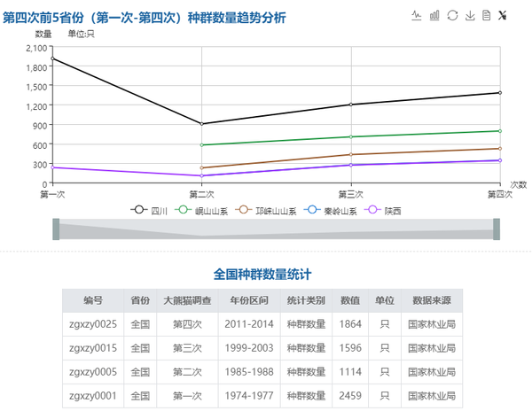Open the data view document icon
This screenshot has width=532, height=419.
pos(486,15)
